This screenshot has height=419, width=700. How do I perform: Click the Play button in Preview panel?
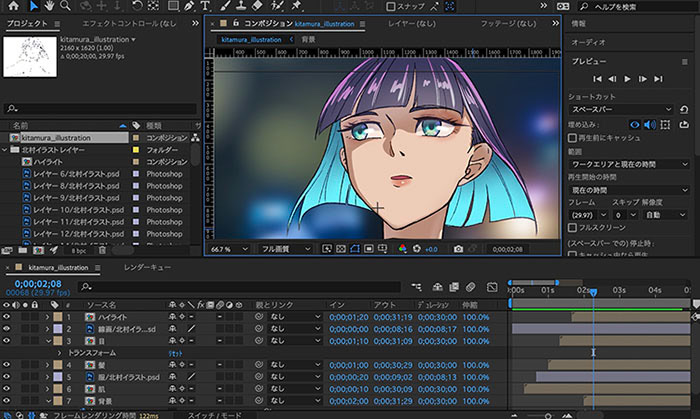click(627, 79)
